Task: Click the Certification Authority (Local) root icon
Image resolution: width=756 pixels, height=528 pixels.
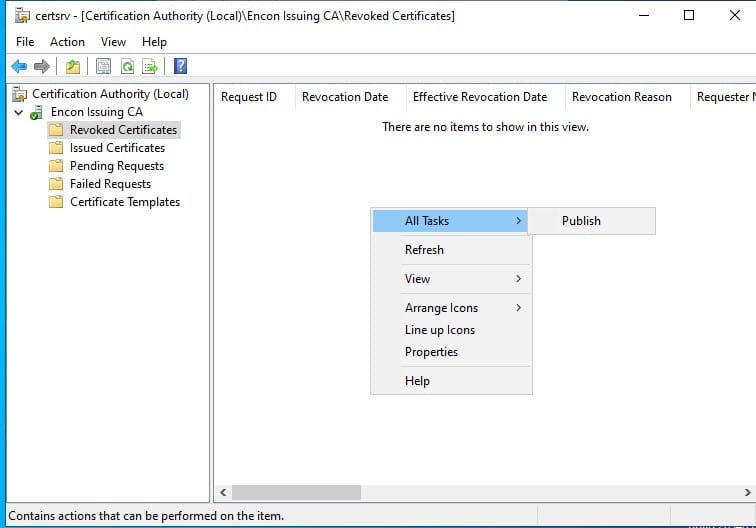Action: (19, 94)
